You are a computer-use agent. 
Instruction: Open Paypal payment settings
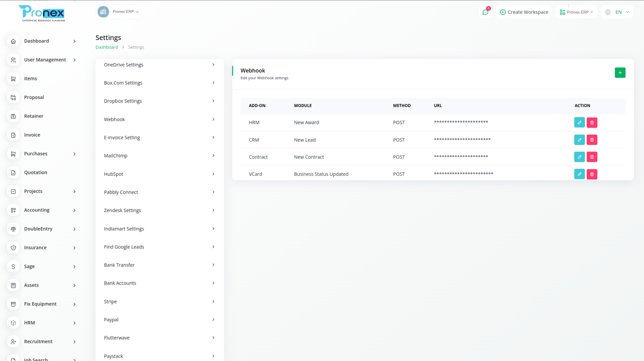(x=159, y=320)
